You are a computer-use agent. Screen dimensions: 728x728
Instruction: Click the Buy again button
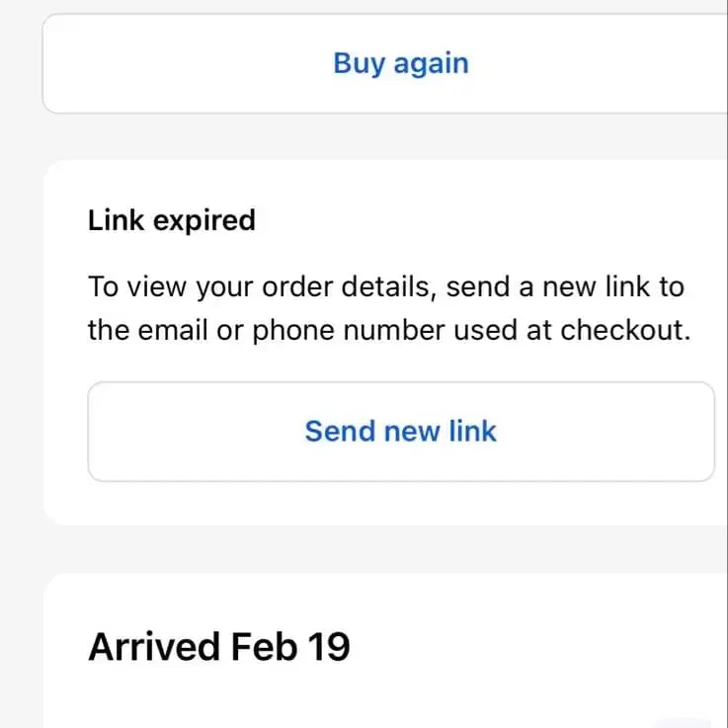(400, 63)
